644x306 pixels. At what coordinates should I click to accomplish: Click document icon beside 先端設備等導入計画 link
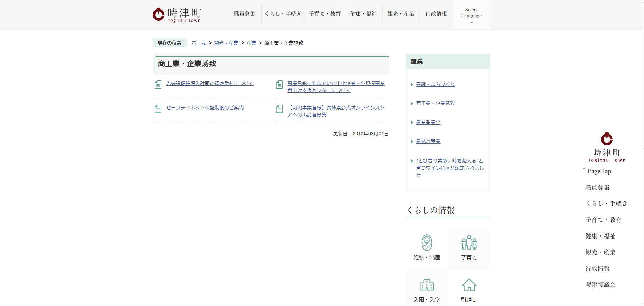[x=158, y=85]
